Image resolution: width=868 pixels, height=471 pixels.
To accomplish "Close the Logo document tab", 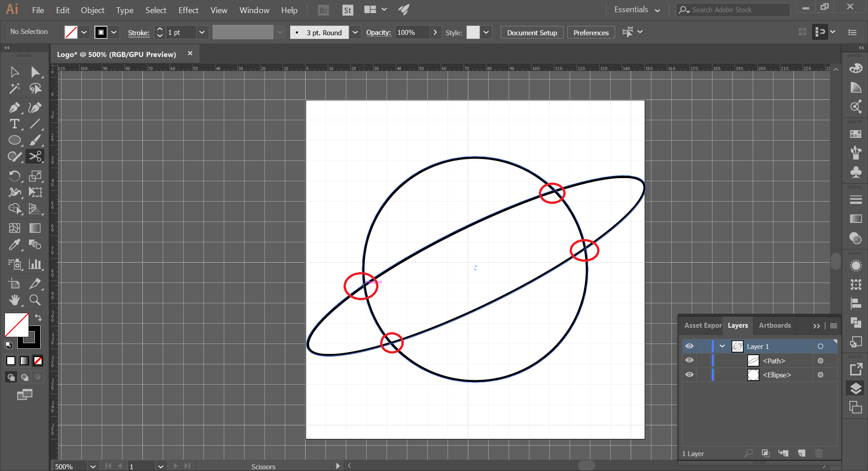I will (x=190, y=53).
